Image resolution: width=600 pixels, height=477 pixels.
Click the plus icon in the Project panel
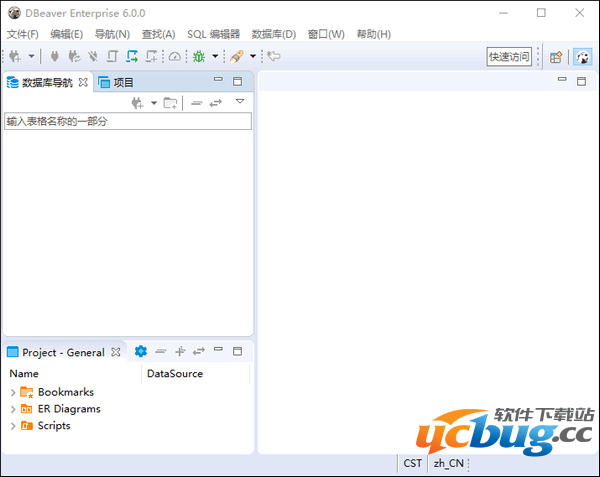(180, 351)
